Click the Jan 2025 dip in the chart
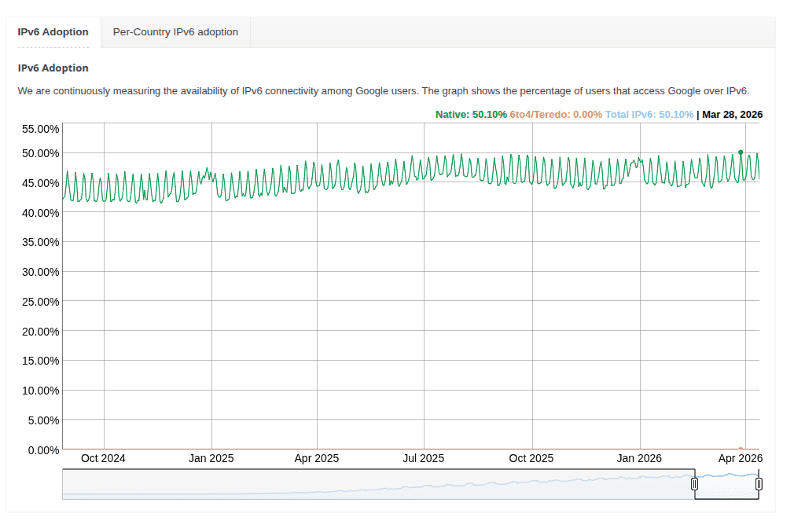 click(220, 196)
